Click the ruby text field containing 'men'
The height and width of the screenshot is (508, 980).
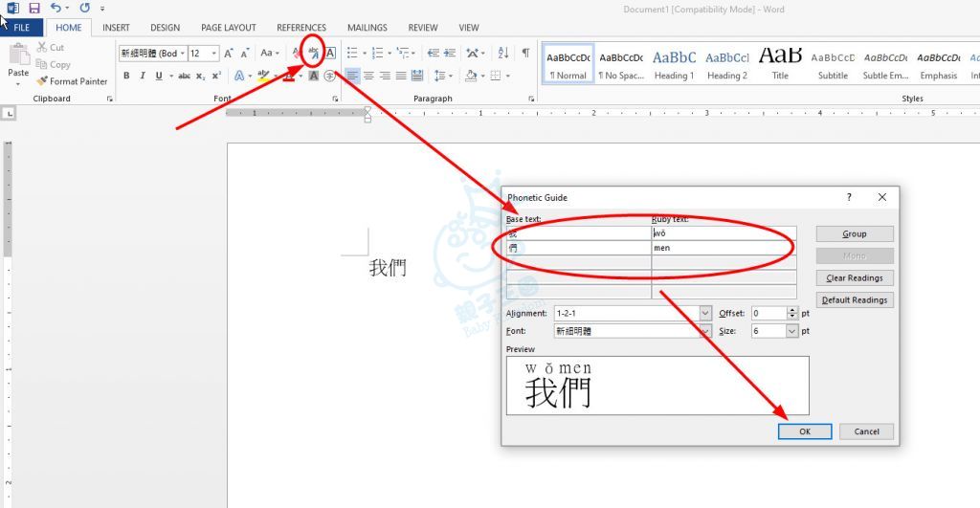click(723, 248)
